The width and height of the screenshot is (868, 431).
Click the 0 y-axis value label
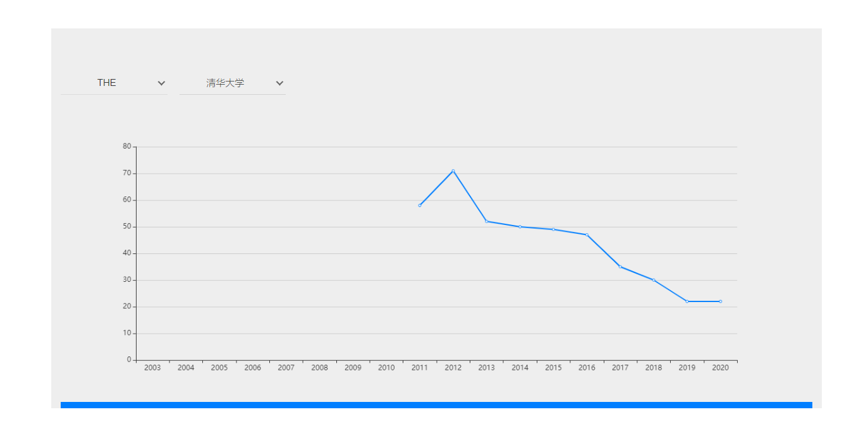(129, 360)
